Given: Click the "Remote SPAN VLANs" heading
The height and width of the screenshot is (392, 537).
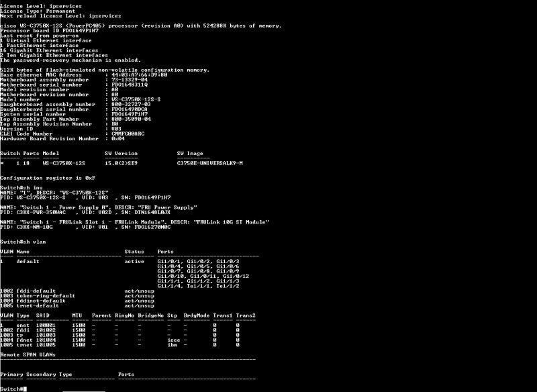Looking at the screenshot, I should 28,354.
